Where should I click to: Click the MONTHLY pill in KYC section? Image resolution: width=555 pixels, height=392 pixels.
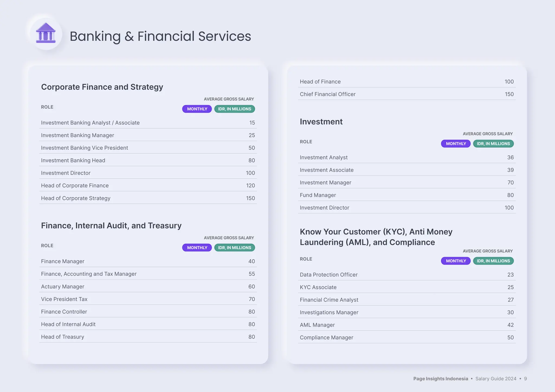tap(456, 261)
